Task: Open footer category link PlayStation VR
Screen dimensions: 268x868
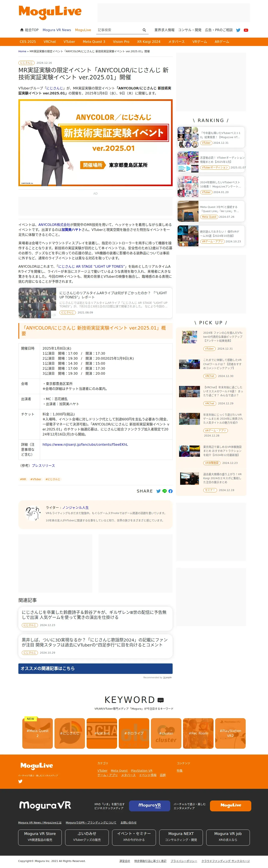Action: (x=141, y=771)
